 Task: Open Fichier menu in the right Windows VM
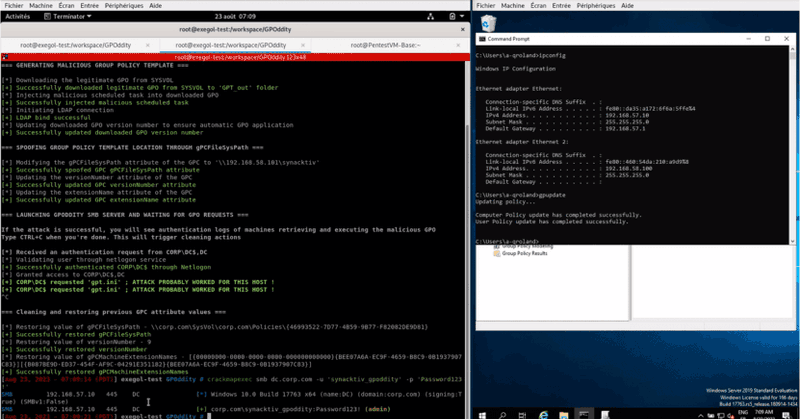pyautogui.click(x=486, y=6)
